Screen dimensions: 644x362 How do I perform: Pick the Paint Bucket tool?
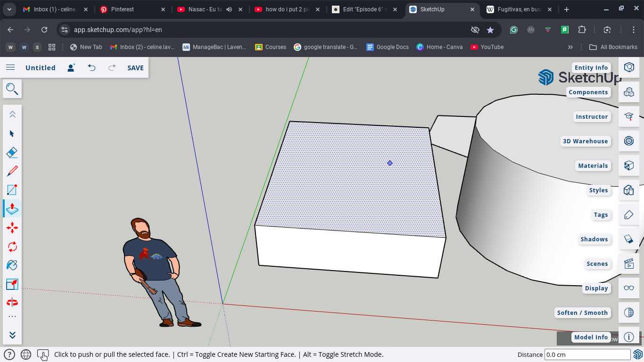point(12,265)
